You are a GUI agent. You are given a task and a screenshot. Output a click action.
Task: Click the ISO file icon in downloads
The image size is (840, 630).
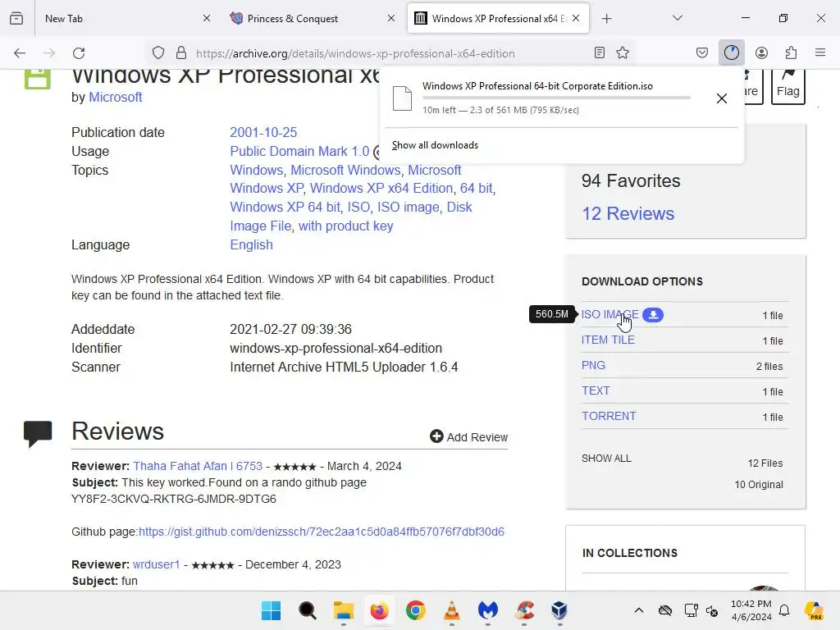402,98
